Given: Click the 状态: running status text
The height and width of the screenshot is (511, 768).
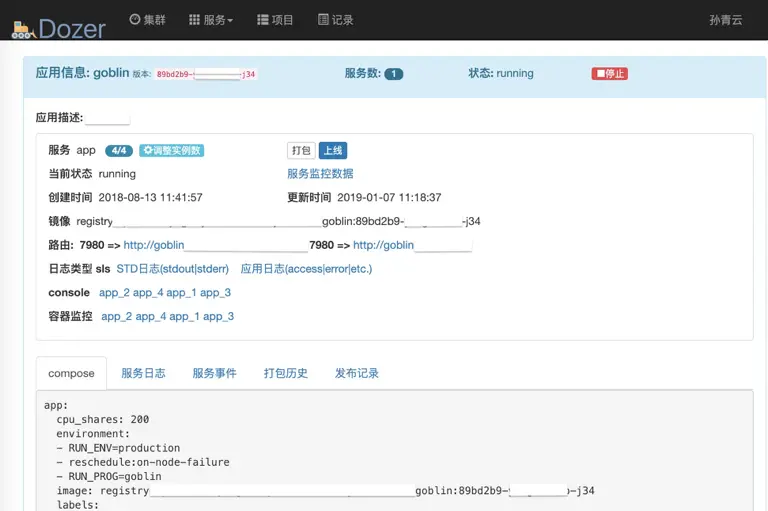Looking at the screenshot, I should [x=501, y=73].
